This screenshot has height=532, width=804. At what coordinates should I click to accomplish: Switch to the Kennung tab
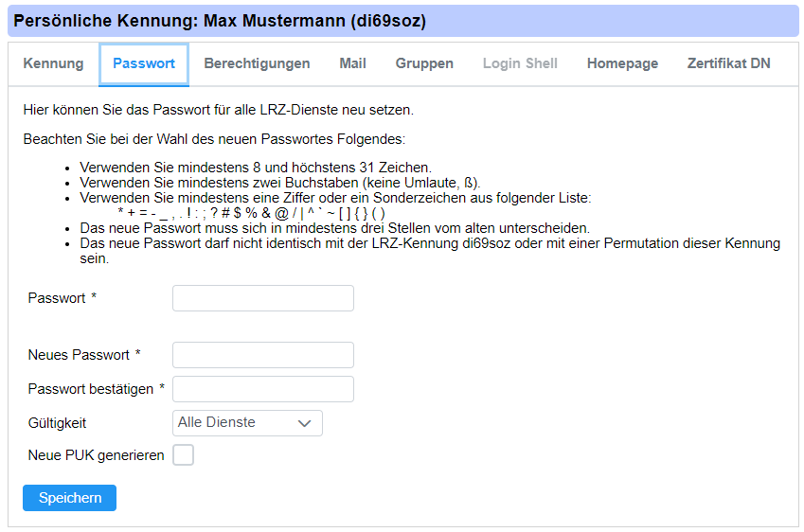point(53,63)
